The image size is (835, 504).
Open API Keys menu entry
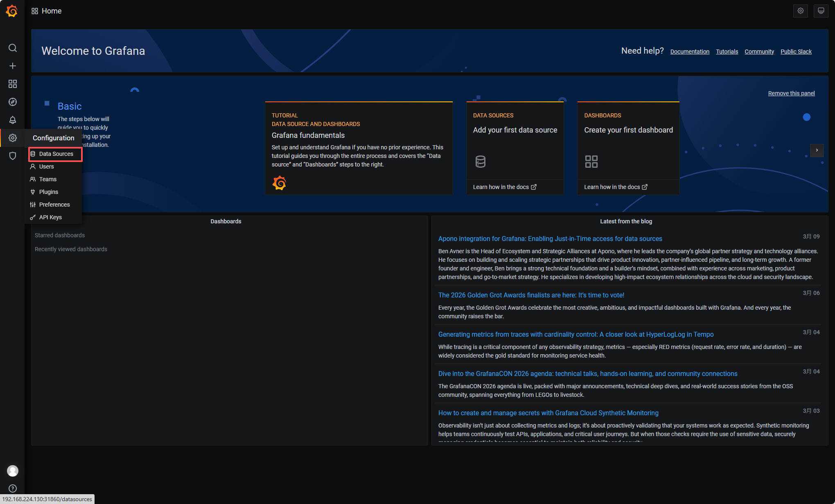[x=50, y=217]
